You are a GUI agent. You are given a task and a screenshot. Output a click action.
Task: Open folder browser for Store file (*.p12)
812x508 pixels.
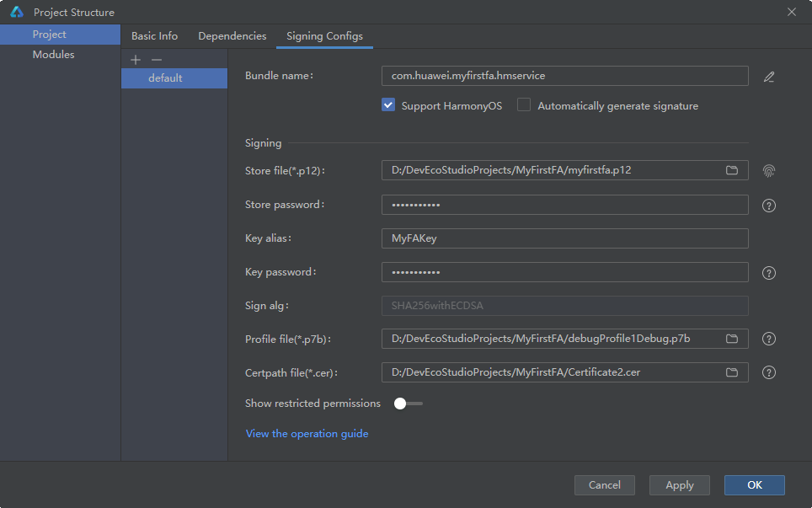[732, 170]
